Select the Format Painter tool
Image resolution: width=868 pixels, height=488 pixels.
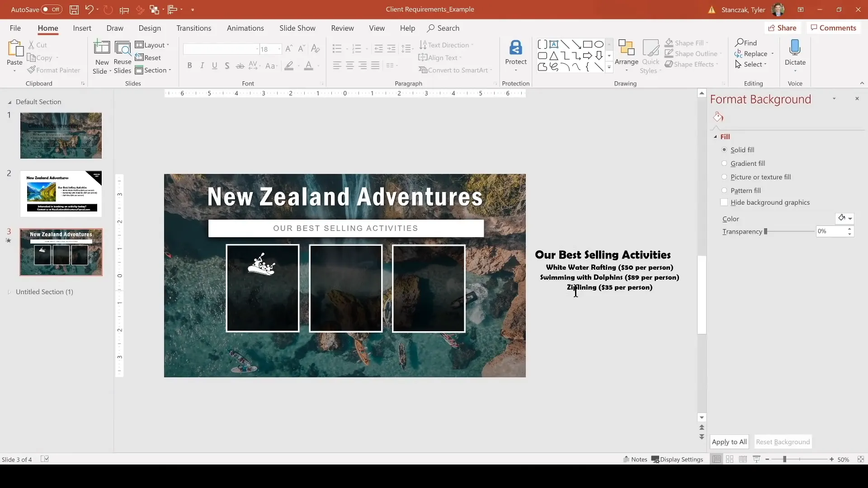(54, 70)
